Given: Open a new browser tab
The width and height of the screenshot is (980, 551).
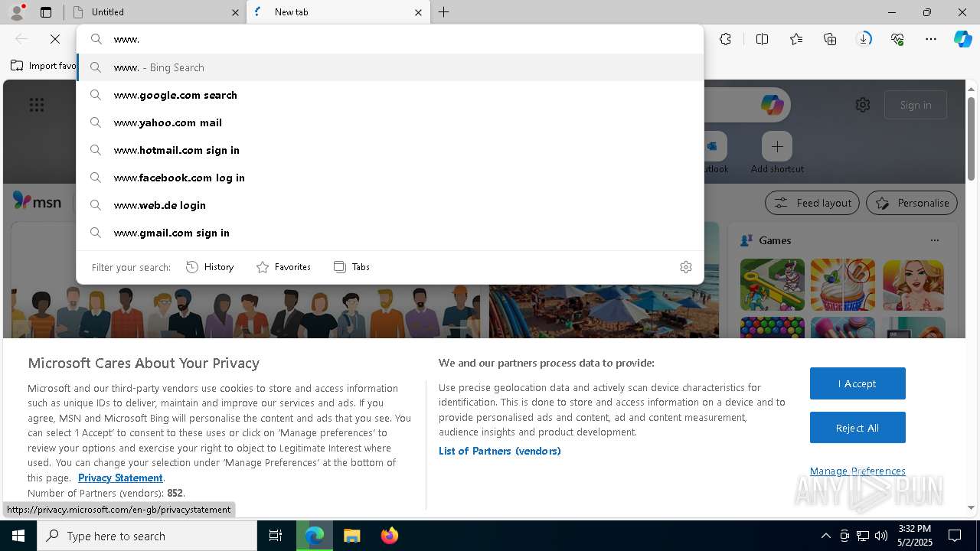Looking at the screenshot, I should coord(444,12).
